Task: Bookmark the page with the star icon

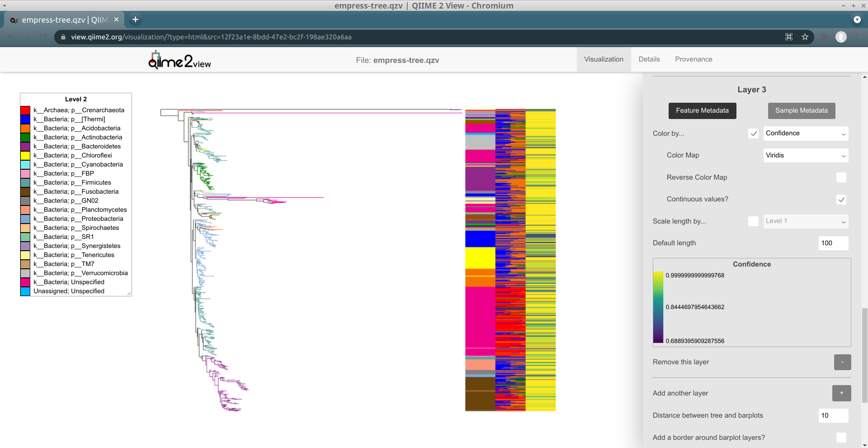Action: pos(805,37)
